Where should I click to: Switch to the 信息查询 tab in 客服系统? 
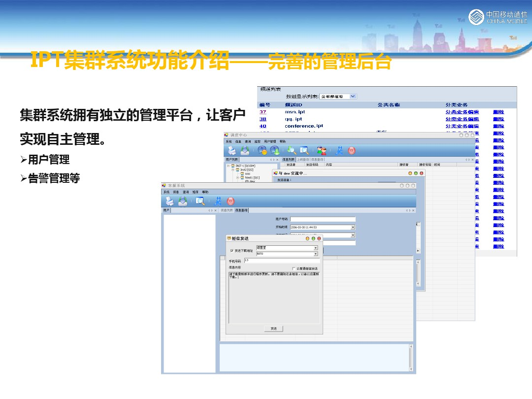click(x=241, y=210)
